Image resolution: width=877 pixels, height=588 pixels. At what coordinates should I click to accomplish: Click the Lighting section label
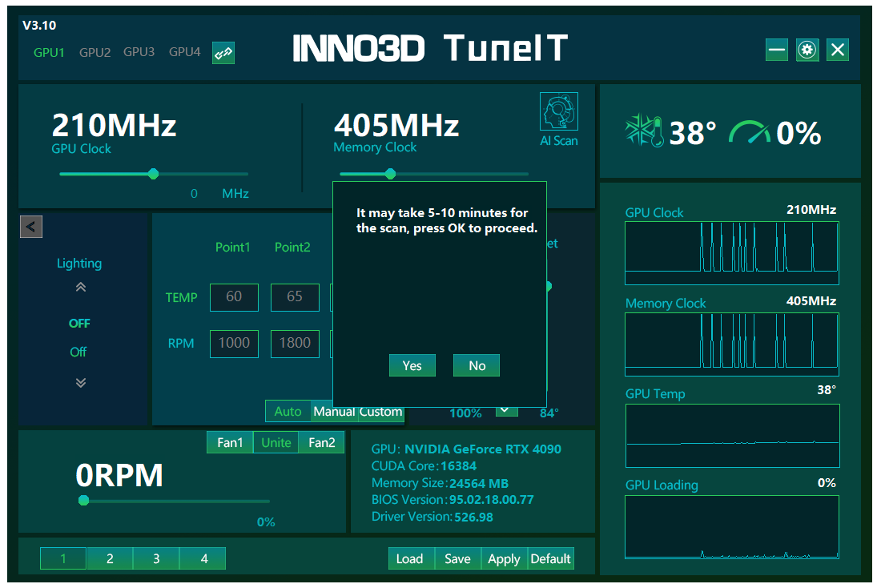point(79,264)
